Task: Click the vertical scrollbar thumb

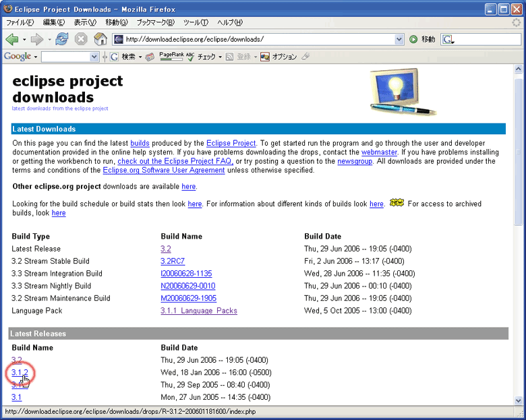Action: (x=519, y=152)
